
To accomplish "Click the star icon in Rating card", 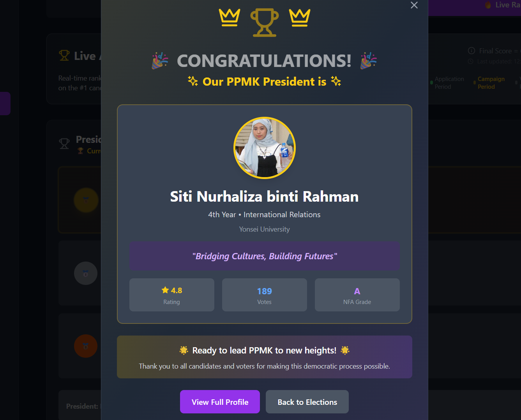I will (x=165, y=290).
